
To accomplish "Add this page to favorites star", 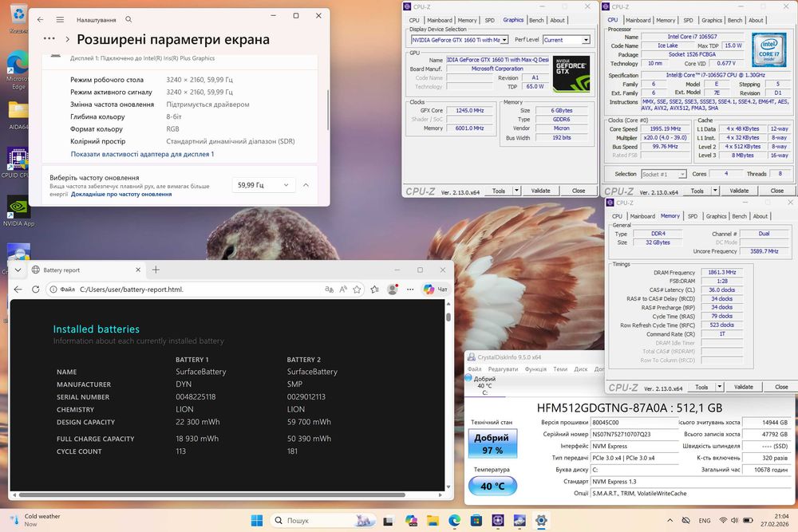I will (x=358, y=290).
